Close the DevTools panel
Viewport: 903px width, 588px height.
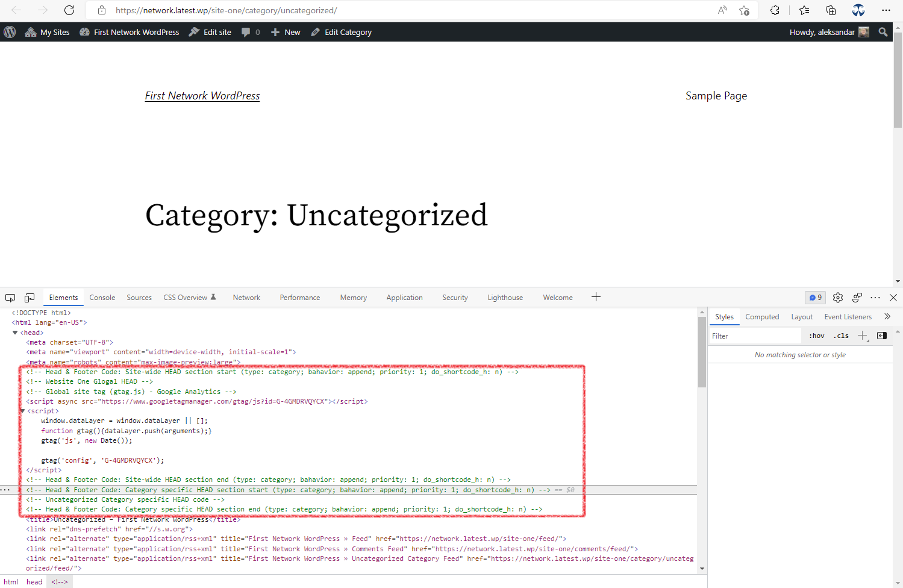click(x=893, y=298)
